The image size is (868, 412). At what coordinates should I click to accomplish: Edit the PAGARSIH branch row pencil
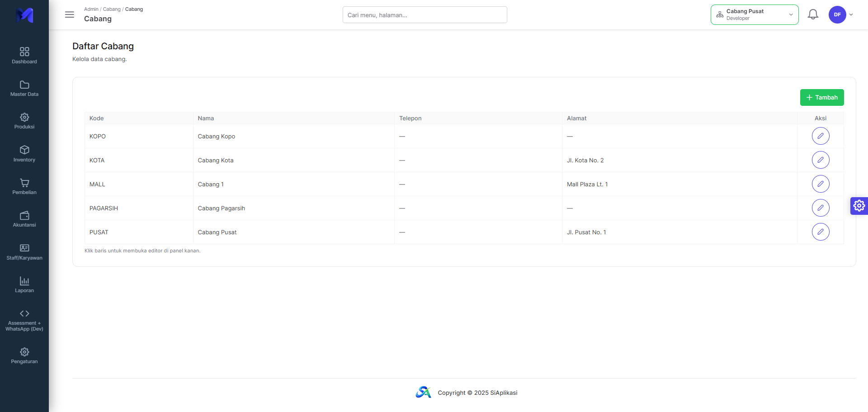tap(821, 208)
